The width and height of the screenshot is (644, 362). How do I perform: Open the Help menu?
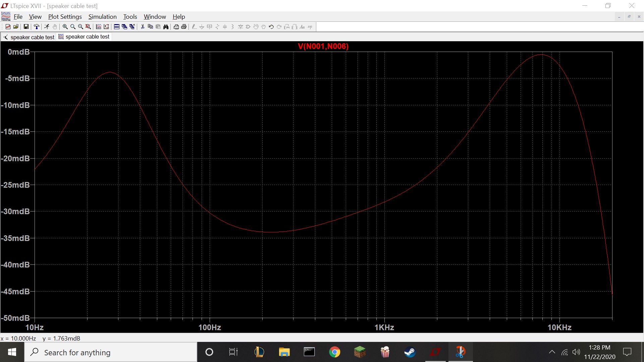(x=179, y=17)
